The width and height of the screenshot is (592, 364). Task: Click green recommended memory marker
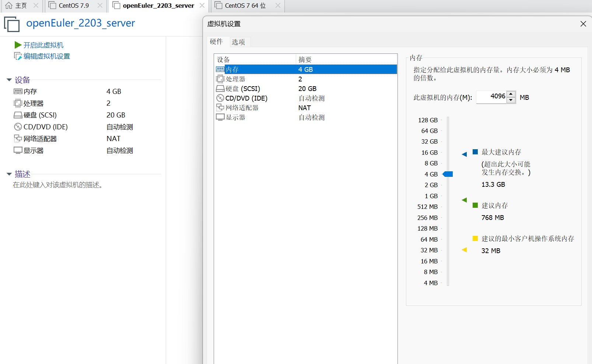point(464,200)
